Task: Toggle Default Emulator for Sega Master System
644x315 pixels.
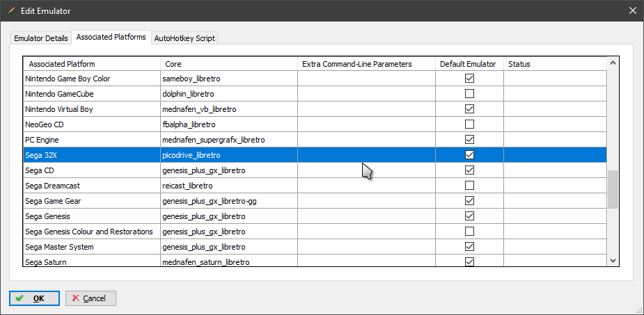Action: pyautogui.click(x=469, y=246)
